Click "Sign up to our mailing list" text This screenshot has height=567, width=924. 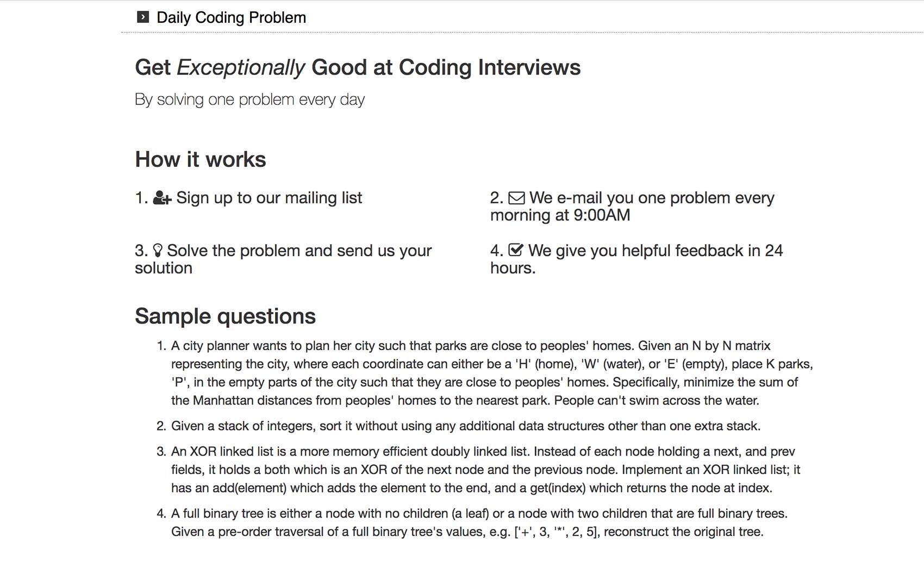coord(269,198)
